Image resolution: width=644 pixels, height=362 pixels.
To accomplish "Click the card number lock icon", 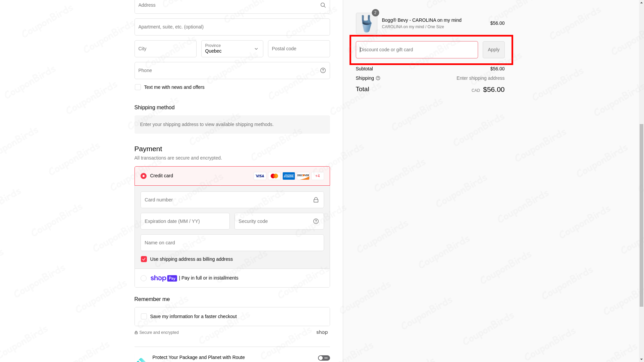I will pos(316,200).
